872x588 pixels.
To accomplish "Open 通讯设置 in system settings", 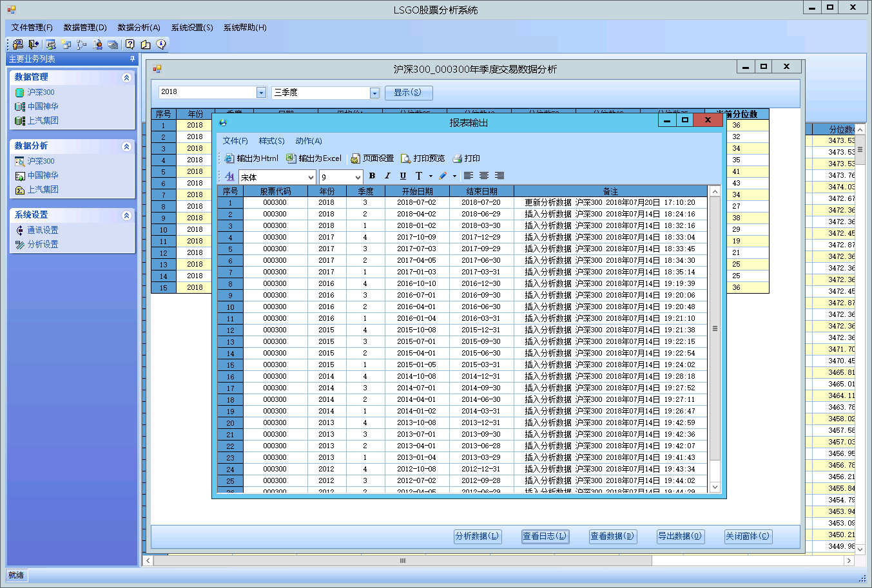I will (x=43, y=231).
